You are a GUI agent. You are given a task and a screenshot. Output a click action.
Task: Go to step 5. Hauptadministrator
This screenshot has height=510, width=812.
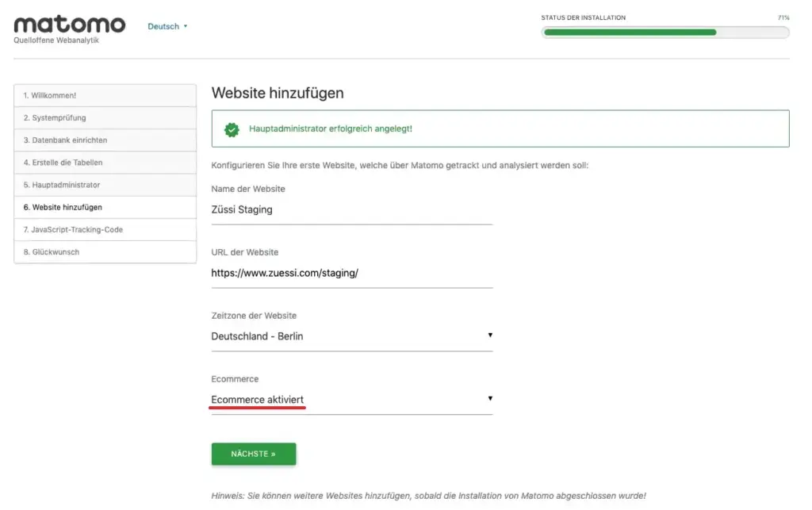(105, 185)
